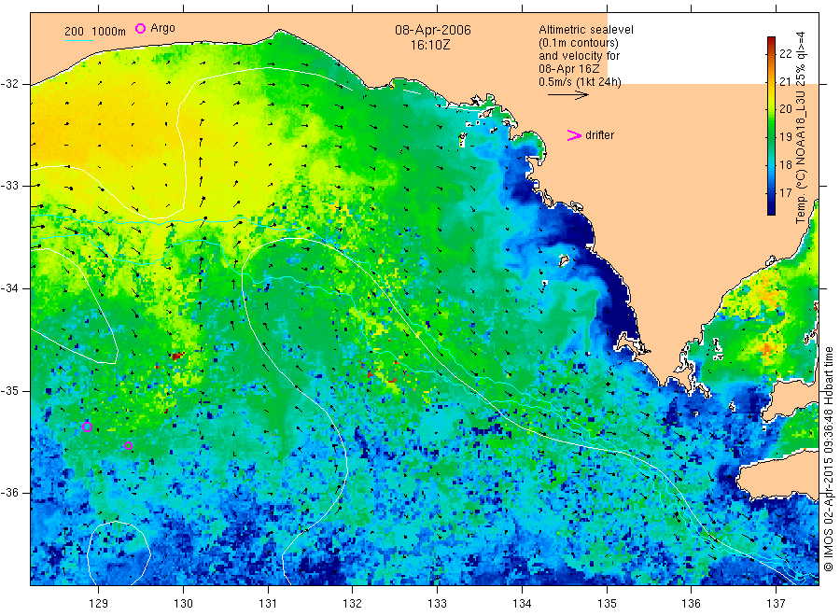Viewport: 840px width, 616px height.
Task: Click the Argo circle marker in legend
Action: click(140, 28)
